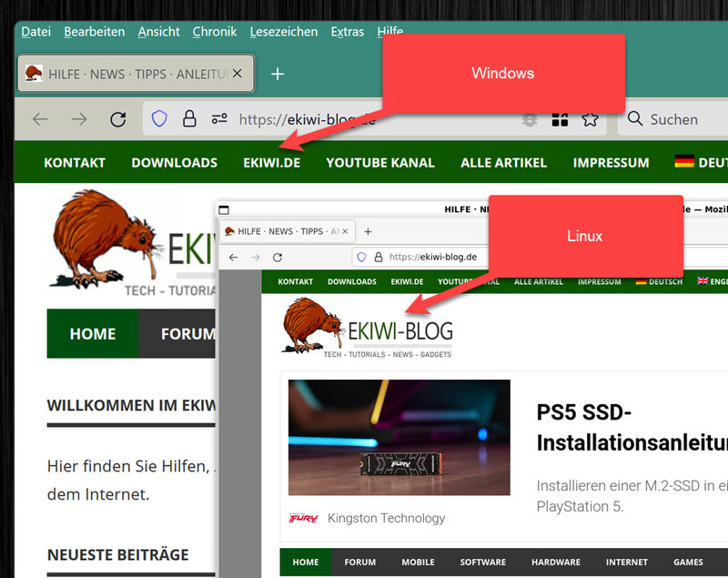Open a new tab in Linux Firefox

pos(368,231)
